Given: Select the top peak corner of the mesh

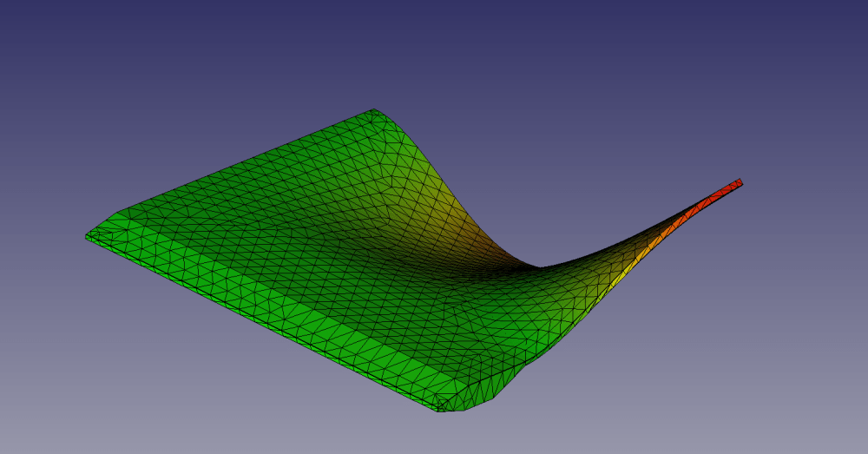Looking at the screenshot, I should pyautogui.click(x=374, y=112).
